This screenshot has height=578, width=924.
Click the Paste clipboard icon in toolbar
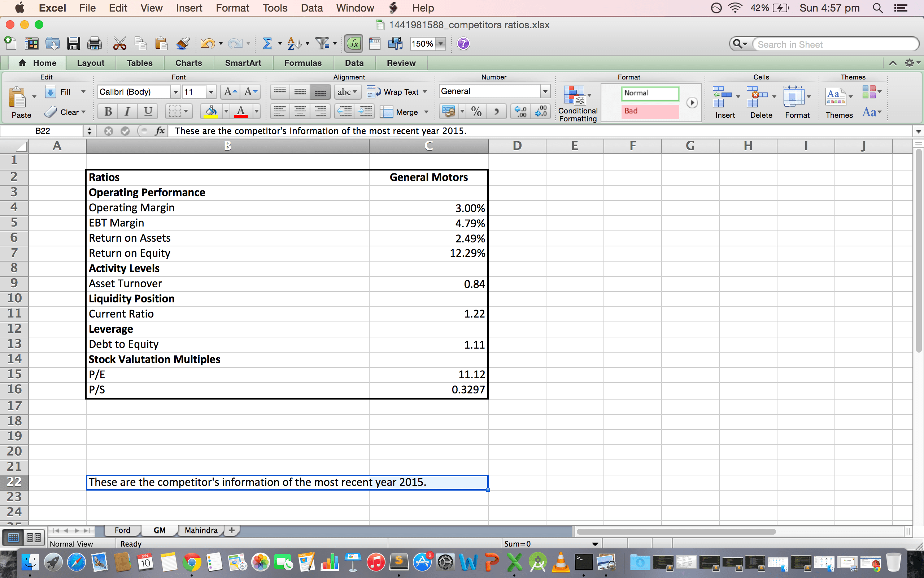click(161, 44)
